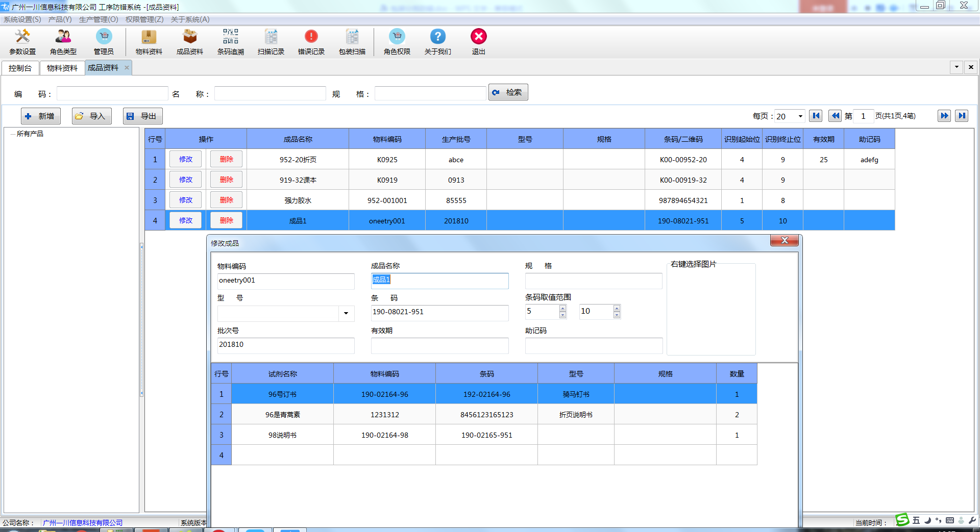
Task: Click the 条码/二维码 column header
Action: coord(683,139)
